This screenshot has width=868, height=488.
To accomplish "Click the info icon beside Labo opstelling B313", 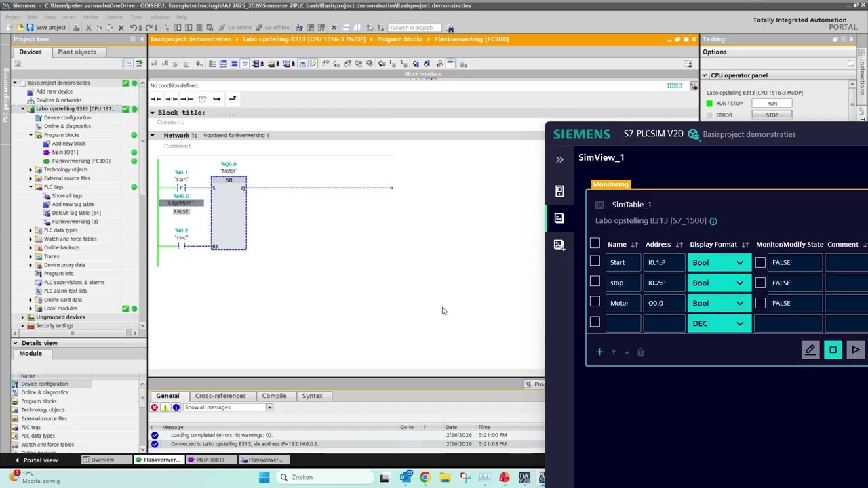I will coord(713,221).
